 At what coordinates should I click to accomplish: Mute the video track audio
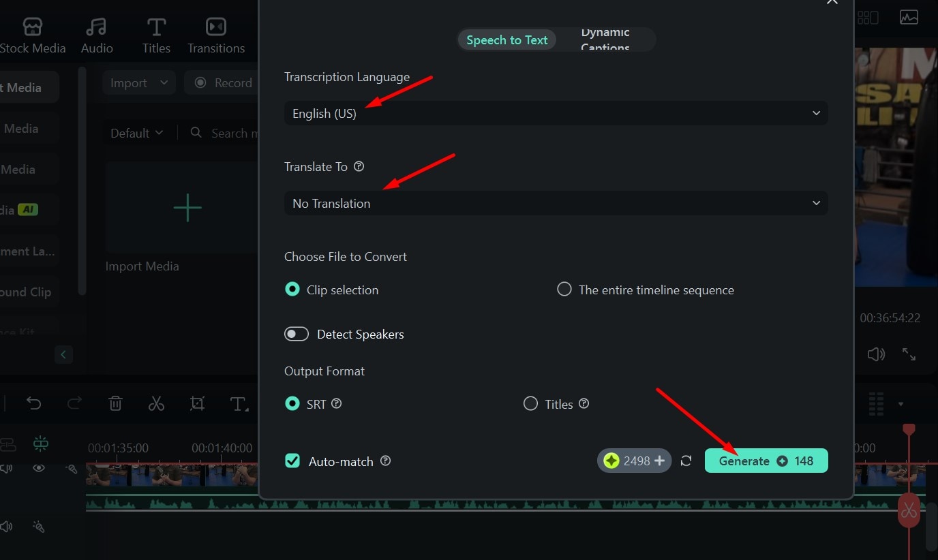point(7,469)
